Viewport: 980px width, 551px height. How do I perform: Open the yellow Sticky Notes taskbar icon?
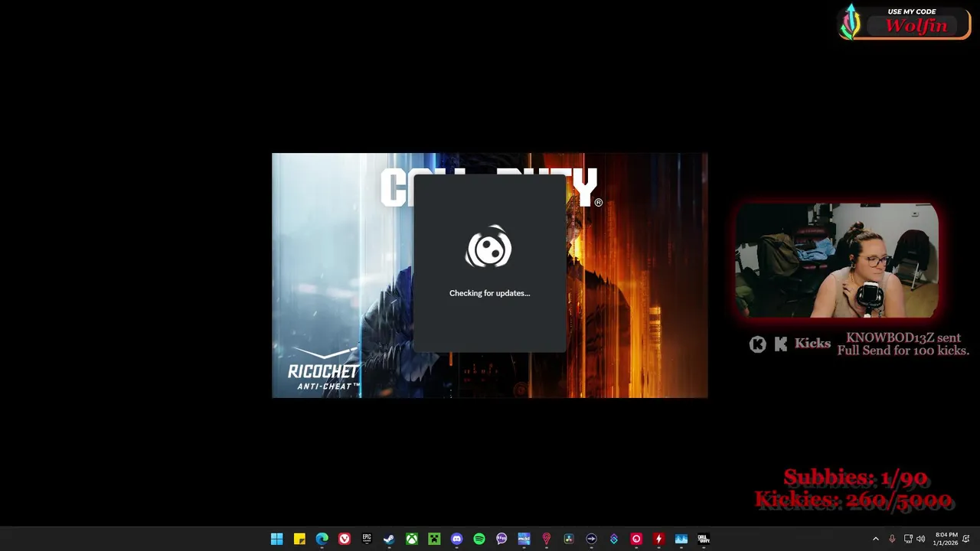click(299, 539)
